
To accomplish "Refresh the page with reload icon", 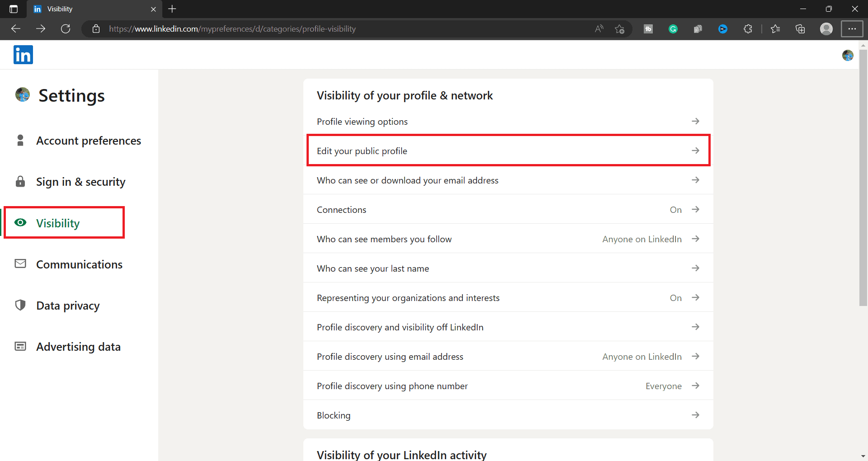I will click(66, 29).
